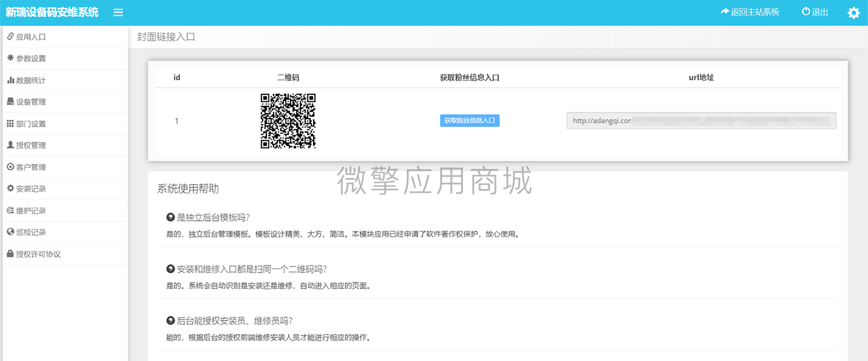
Task: Click the id cell with value 1
Action: (x=177, y=121)
